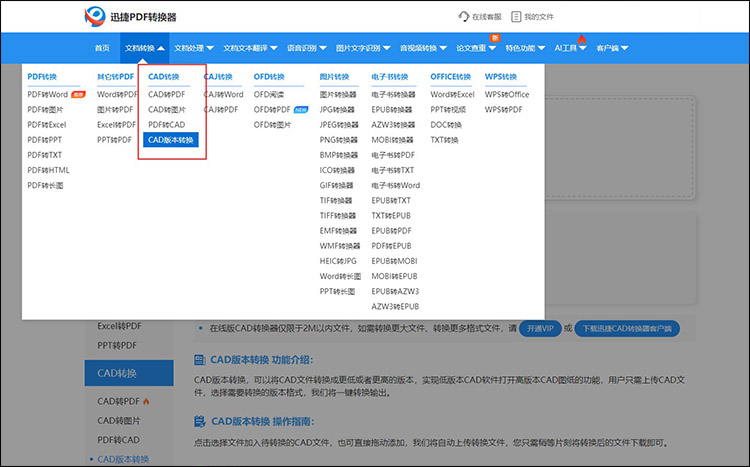Open AZW3转EPUB menu entry

(395, 306)
